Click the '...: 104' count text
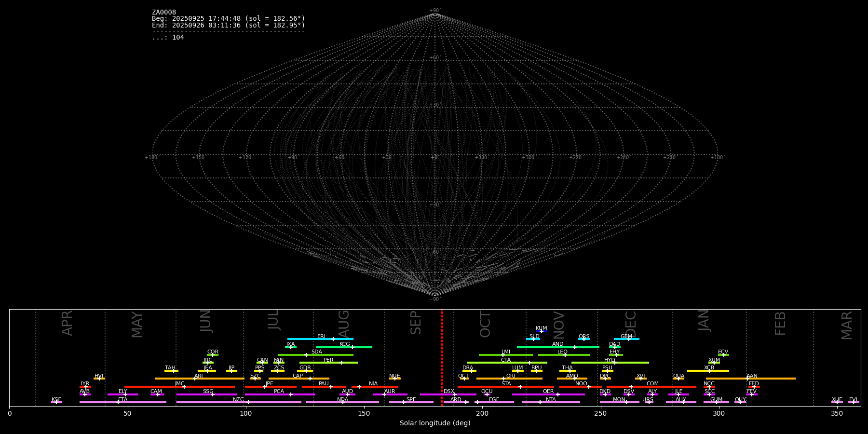 [168, 38]
